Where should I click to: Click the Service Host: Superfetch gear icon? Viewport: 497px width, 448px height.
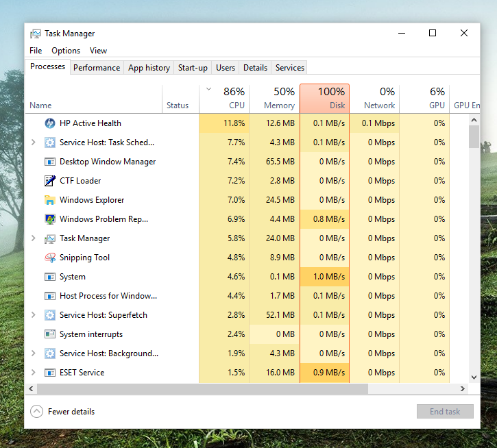pyautogui.click(x=50, y=315)
